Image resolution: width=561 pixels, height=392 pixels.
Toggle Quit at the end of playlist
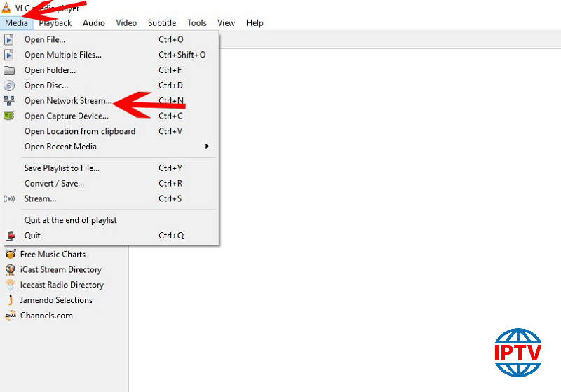[x=70, y=220]
